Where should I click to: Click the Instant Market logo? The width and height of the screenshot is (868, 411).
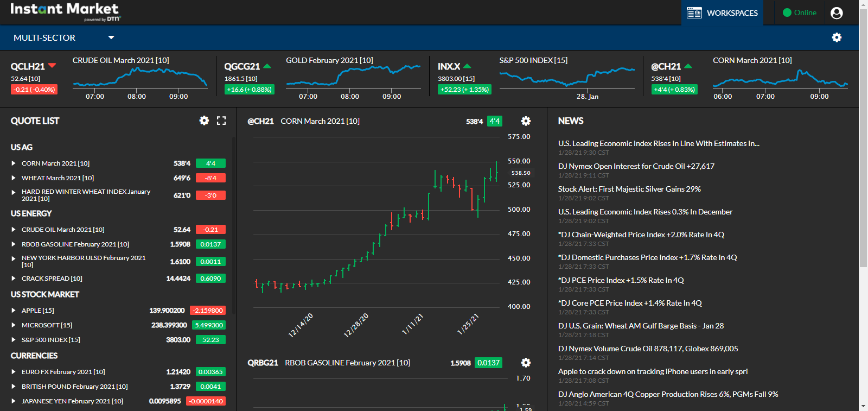pyautogui.click(x=65, y=11)
